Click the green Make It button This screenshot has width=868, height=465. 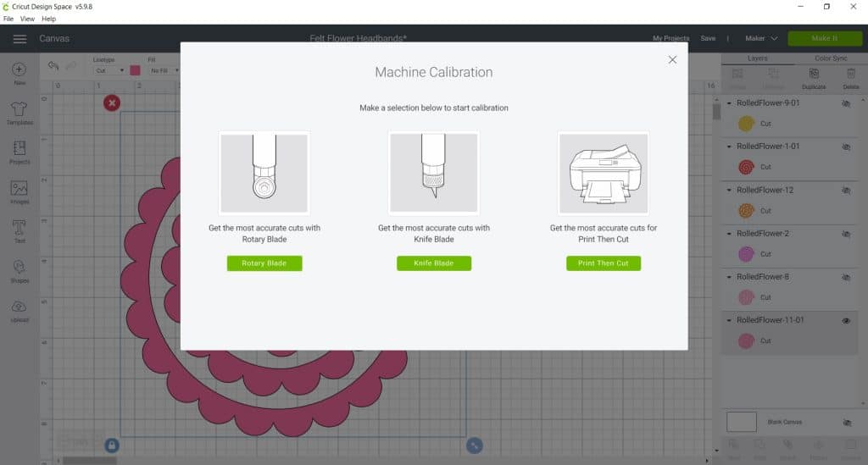825,38
